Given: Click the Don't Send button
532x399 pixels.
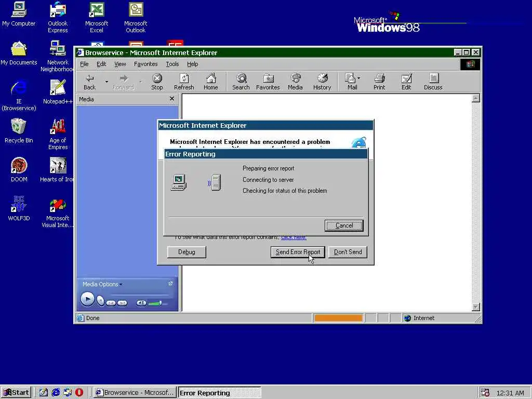Looking at the screenshot, I should click(348, 252).
